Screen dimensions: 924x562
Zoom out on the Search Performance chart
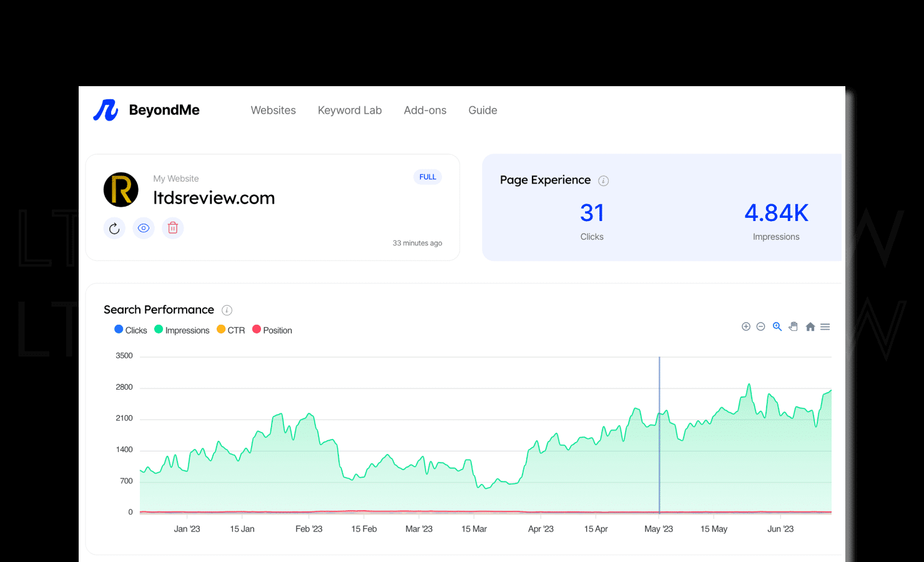[761, 326]
